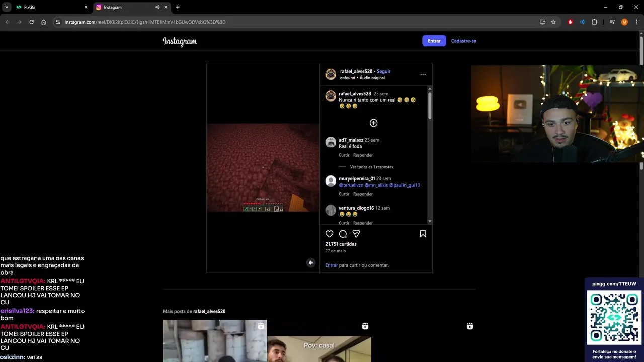Open the red hand ad blocker extension

[570, 22]
